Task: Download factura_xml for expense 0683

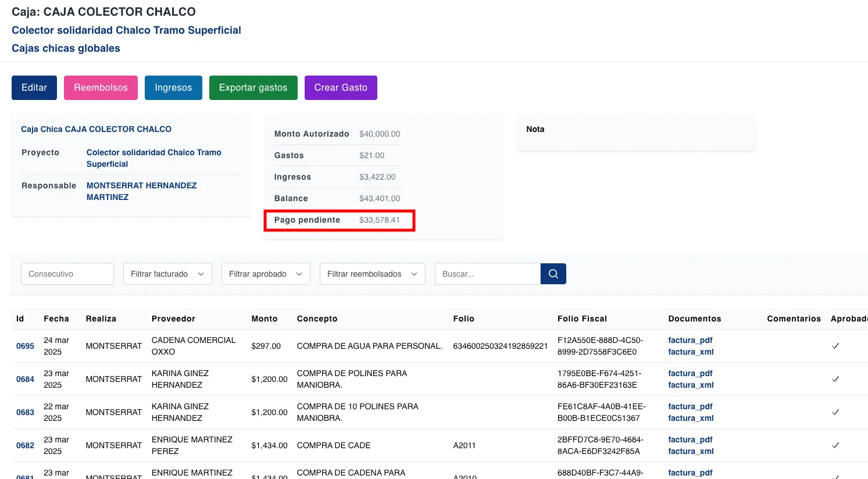Action: tap(691, 418)
